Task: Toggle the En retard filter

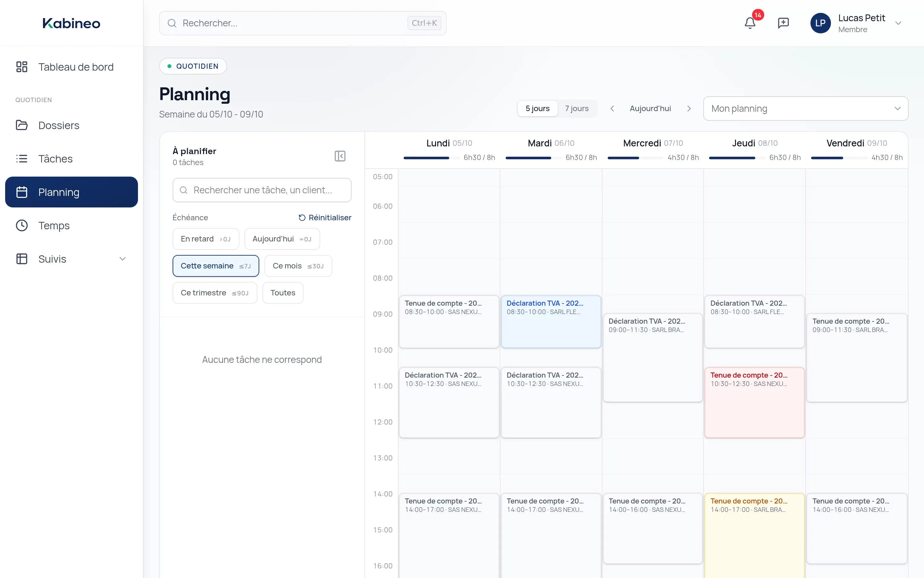Action: pyautogui.click(x=206, y=239)
